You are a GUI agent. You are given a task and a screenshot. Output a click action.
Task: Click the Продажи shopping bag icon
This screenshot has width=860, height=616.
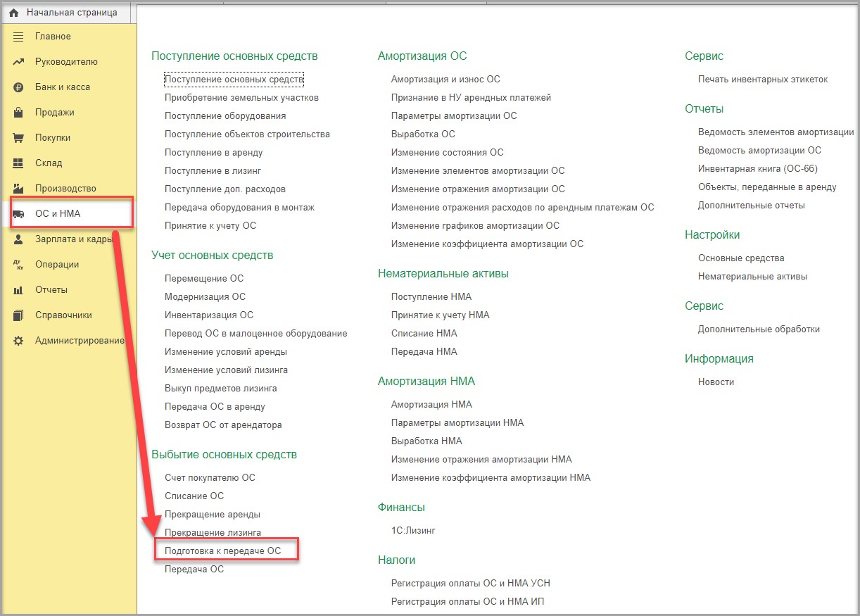coord(19,113)
